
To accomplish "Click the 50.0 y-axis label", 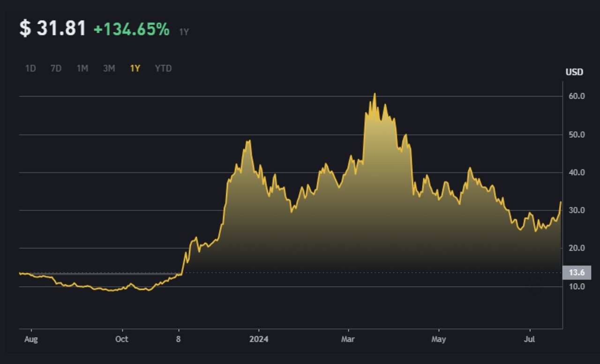I will (576, 134).
